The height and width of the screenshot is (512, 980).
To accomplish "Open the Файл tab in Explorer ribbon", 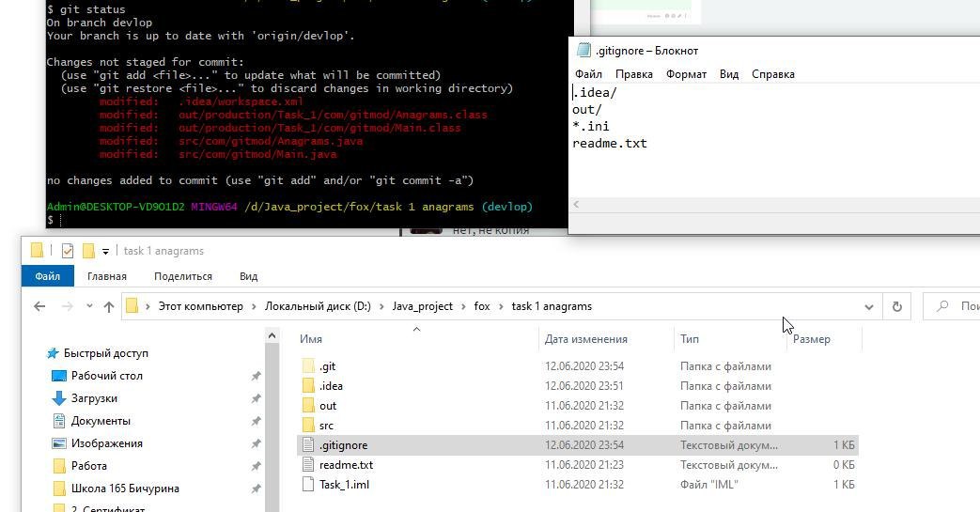I will point(48,275).
